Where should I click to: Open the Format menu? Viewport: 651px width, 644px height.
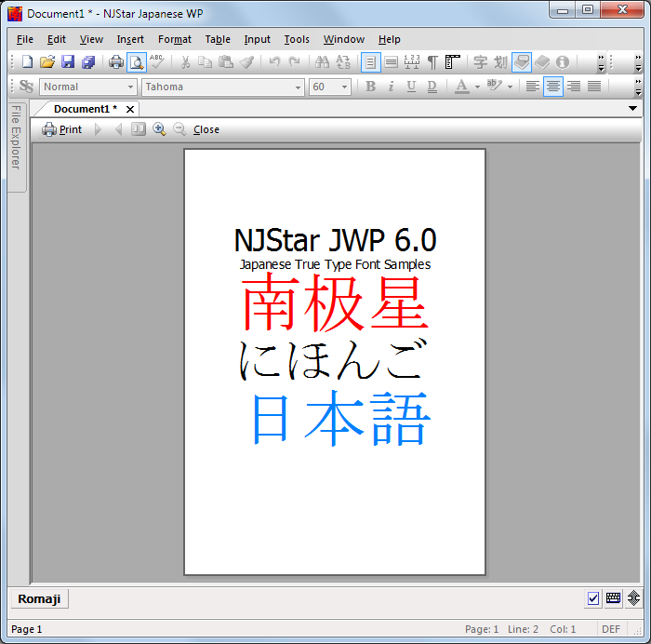[175, 39]
